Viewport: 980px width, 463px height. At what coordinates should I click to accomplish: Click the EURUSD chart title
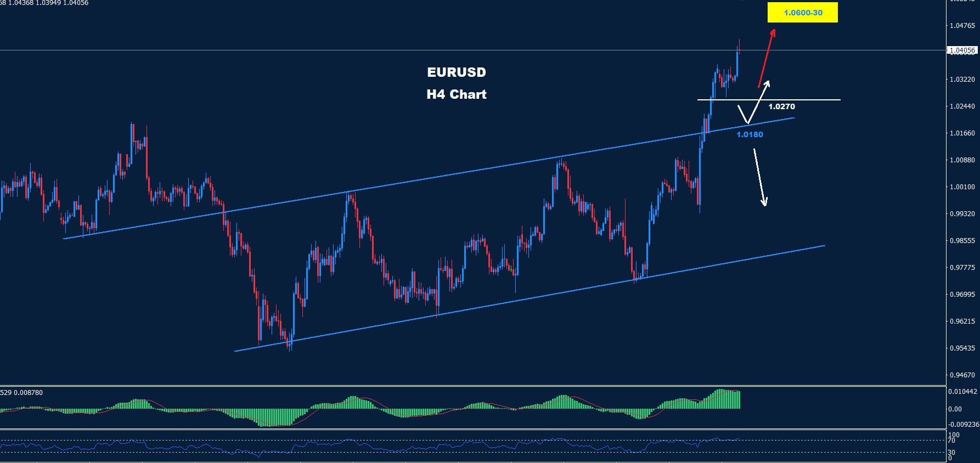pyautogui.click(x=457, y=72)
